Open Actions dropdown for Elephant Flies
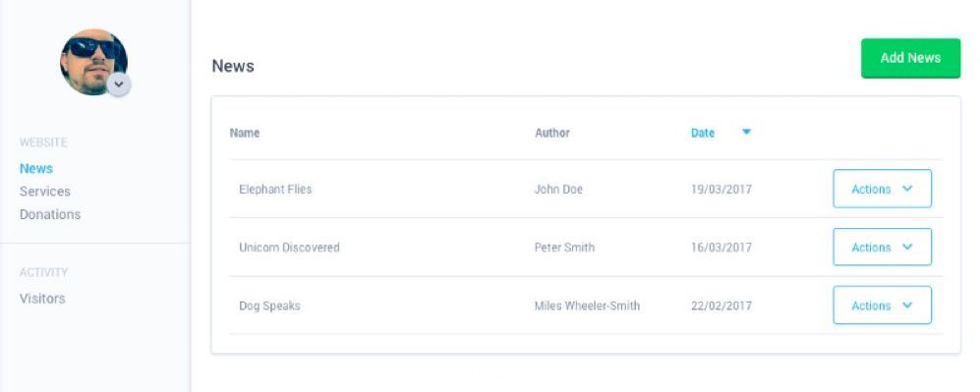 (882, 189)
